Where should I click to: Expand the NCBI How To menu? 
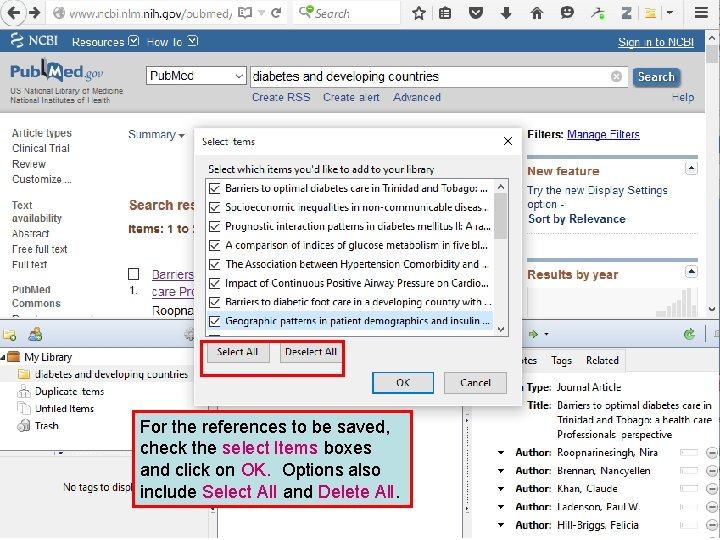172,42
